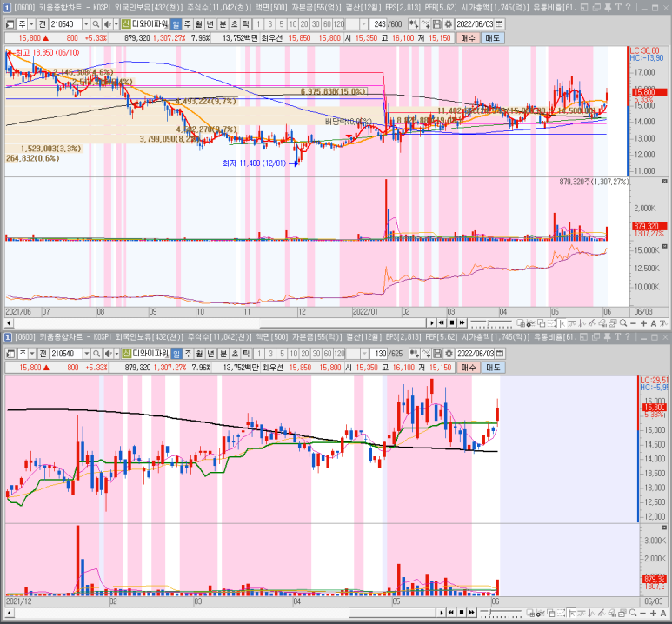The image size is (672, 624).
Task: Choose 30 interval in top chart toolbar
Action: point(316,24)
